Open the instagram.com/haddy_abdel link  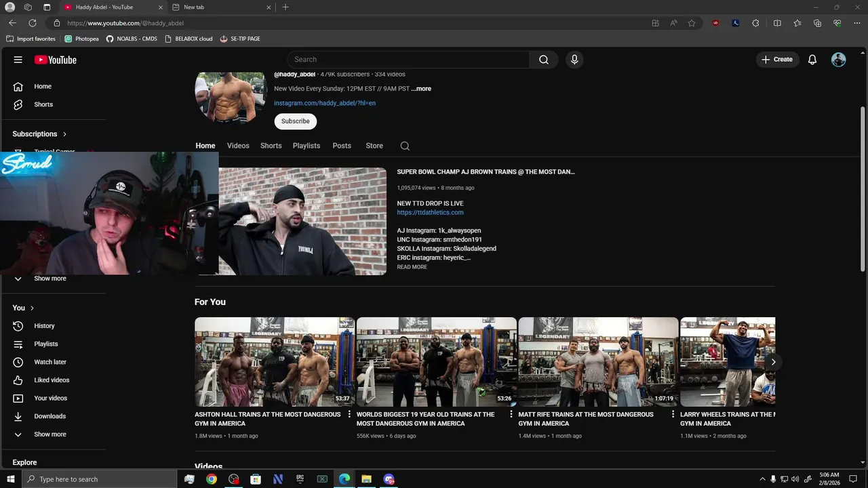[325, 103]
